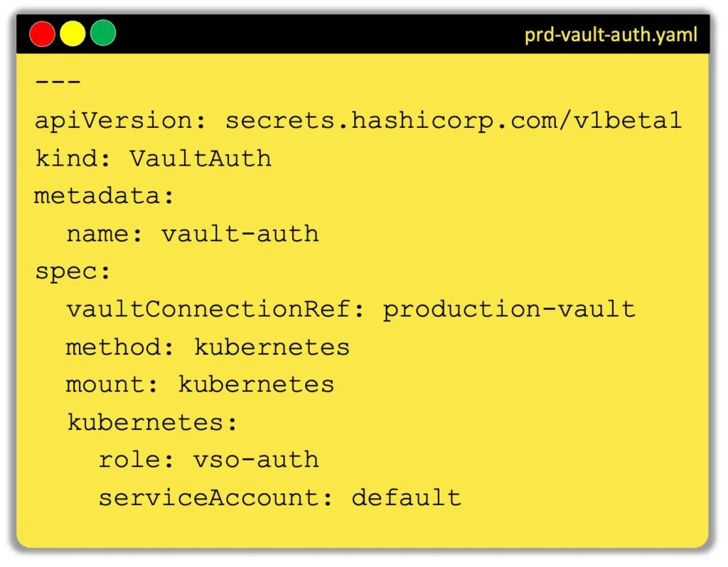Click the kubernetes value after mount
This screenshot has width=728, height=567.
[x=256, y=384]
